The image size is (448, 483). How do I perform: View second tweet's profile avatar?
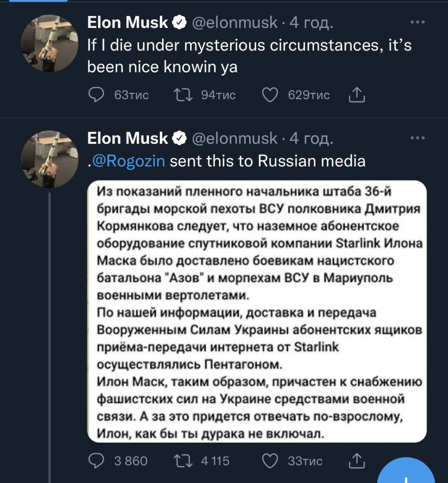click(49, 159)
